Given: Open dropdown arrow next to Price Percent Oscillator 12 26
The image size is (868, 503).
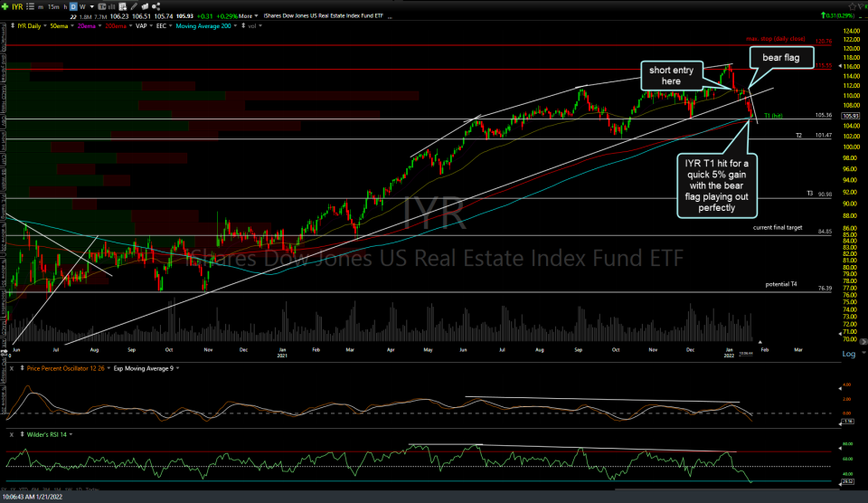Looking at the screenshot, I should (x=108, y=368).
